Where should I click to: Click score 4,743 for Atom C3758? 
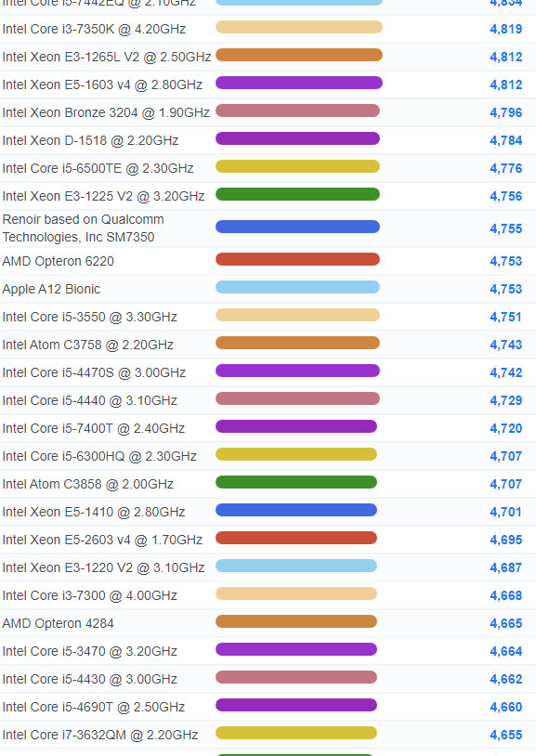click(506, 345)
